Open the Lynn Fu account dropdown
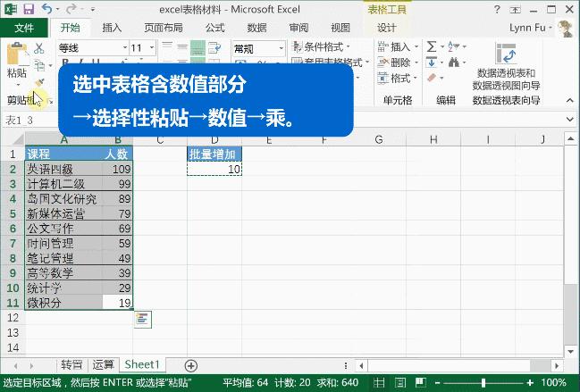 (x=531, y=28)
